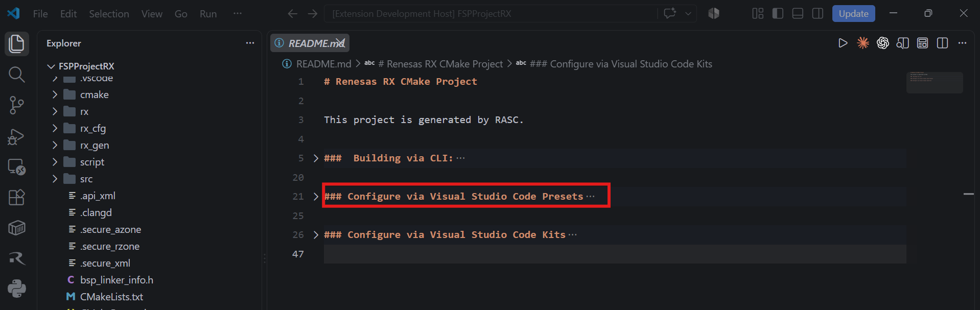
Task: Open the .clangd file
Action: tap(96, 212)
